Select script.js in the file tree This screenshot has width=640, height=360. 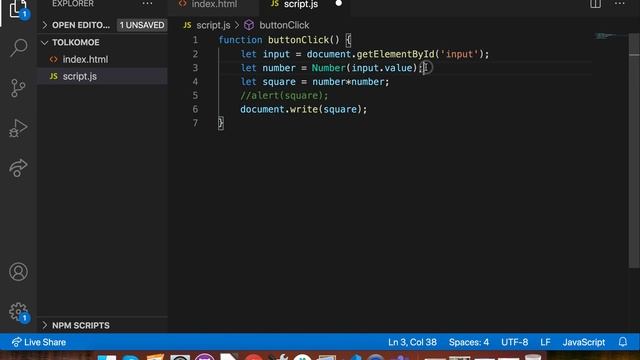102,76
